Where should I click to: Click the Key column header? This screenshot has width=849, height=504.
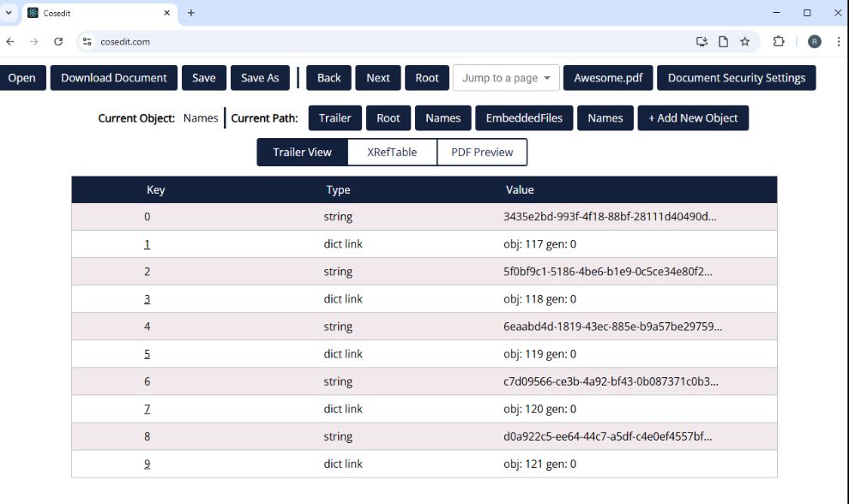[155, 190]
